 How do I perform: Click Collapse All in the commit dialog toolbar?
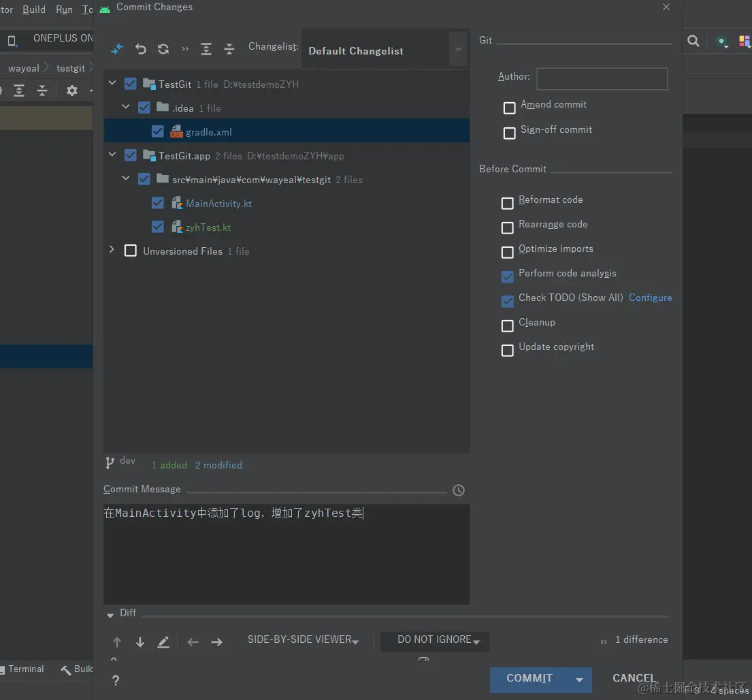pyautogui.click(x=229, y=49)
